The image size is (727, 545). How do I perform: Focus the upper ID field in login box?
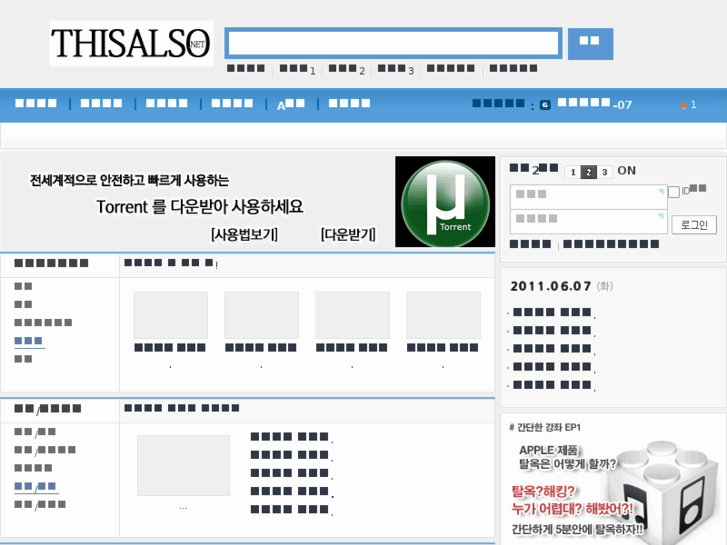(588, 197)
